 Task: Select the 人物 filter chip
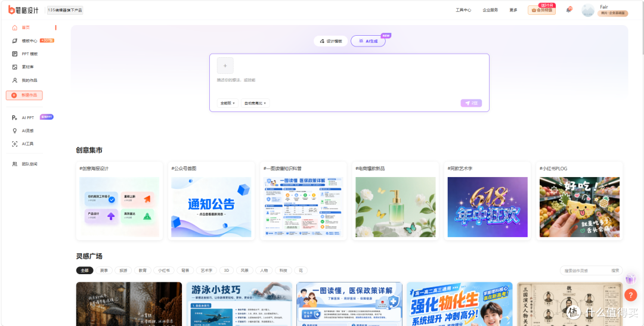pyautogui.click(x=264, y=271)
